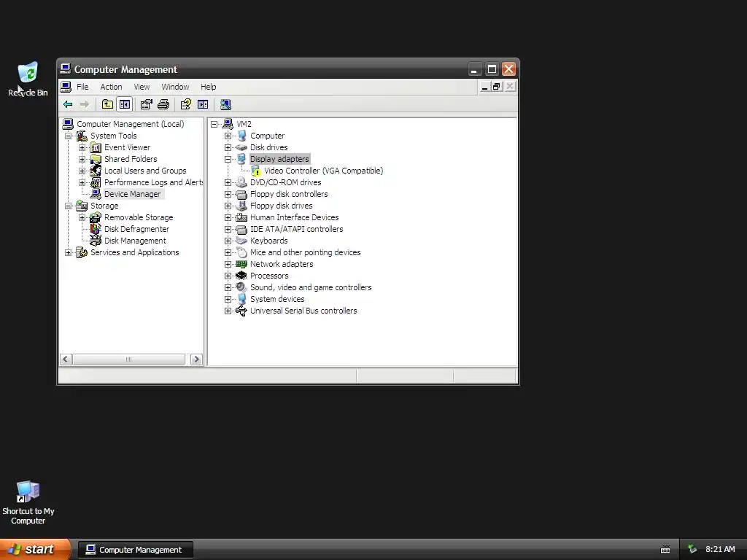Viewport: 747px width, 560px height.
Task: Click the Processors chip icon
Action: [241, 276]
